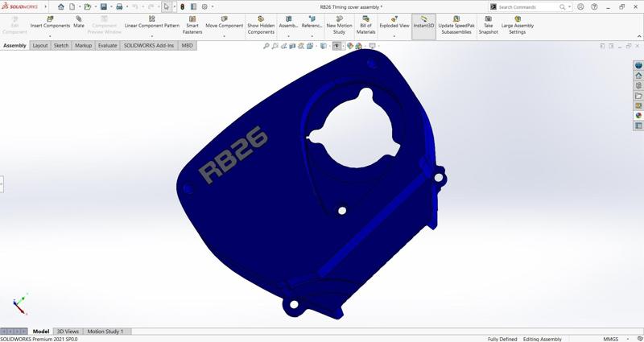The width and height of the screenshot is (644, 342).
Task: Select the Mate tool
Action: tap(79, 23)
